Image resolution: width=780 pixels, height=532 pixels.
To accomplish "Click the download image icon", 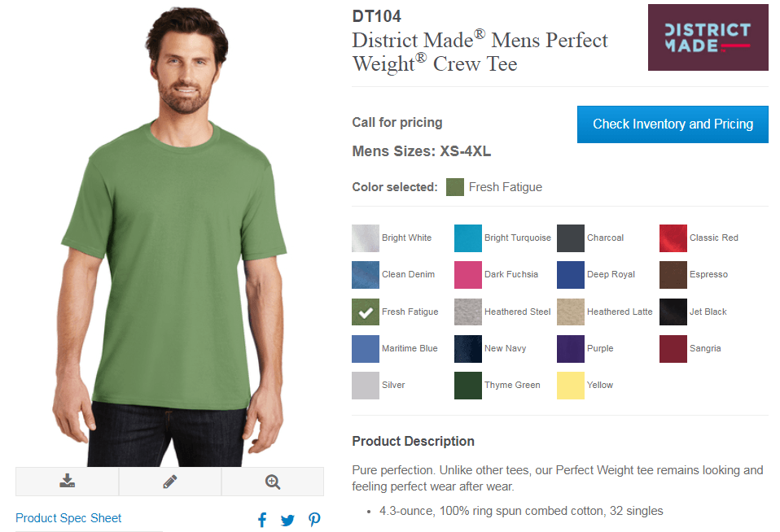I will (x=67, y=481).
